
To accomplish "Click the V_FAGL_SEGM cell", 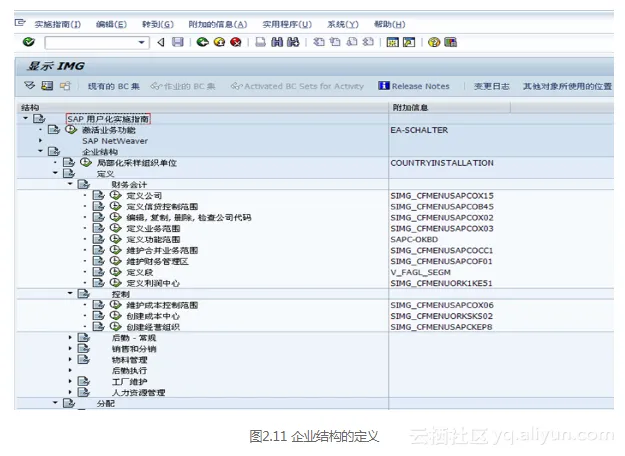I will (421, 272).
